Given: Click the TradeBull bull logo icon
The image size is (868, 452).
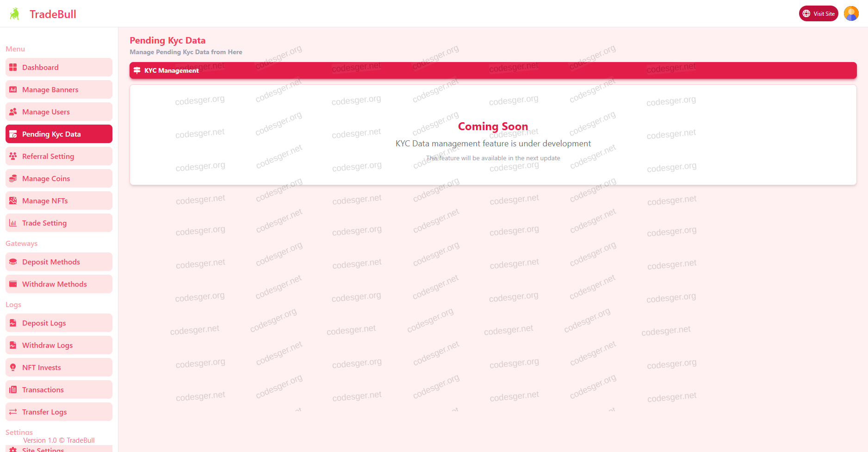Looking at the screenshot, I should pos(14,14).
